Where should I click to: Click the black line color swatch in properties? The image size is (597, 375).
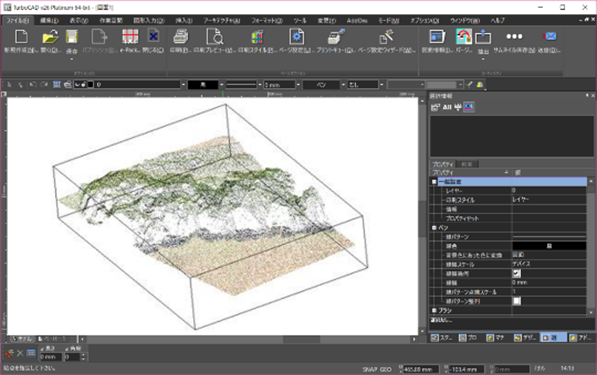[549, 246]
